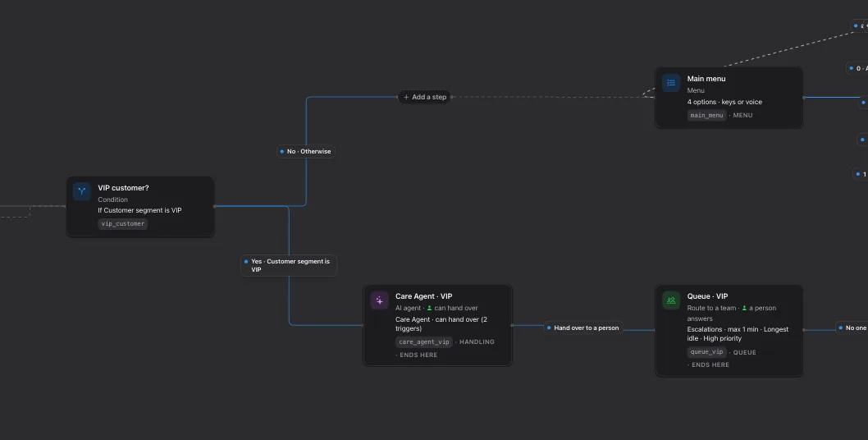Screen dimensions: 868x440
Task: Open the Main menu node title
Action: [x=706, y=79]
